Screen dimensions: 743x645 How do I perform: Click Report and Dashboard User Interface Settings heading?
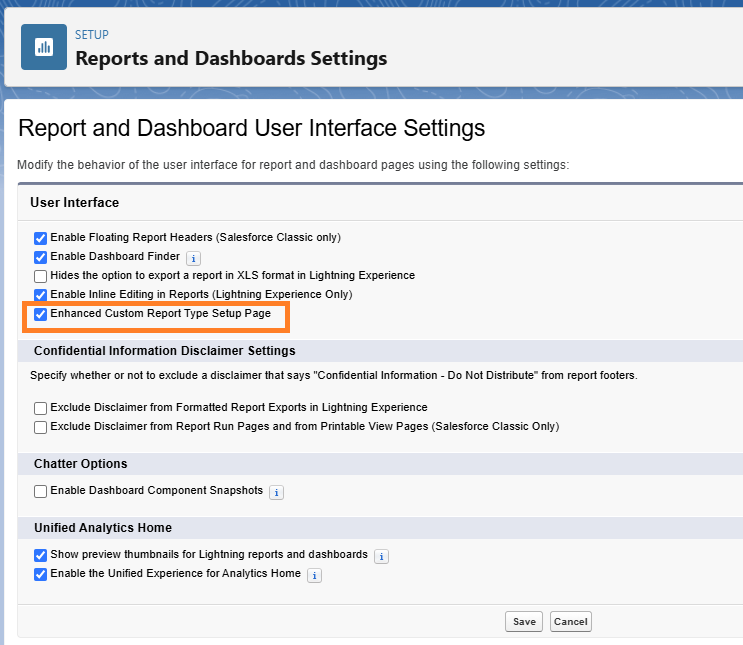[x=252, y=128]
